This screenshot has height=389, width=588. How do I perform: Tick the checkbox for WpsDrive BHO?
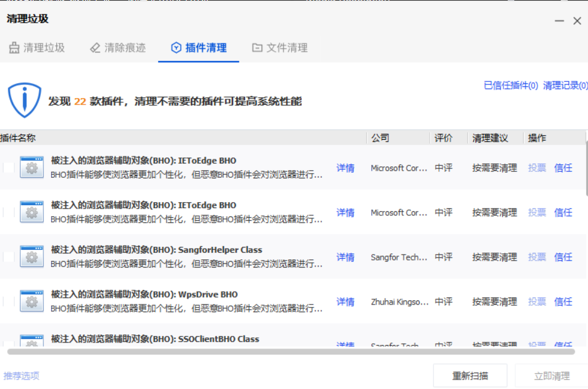point(9,302)
